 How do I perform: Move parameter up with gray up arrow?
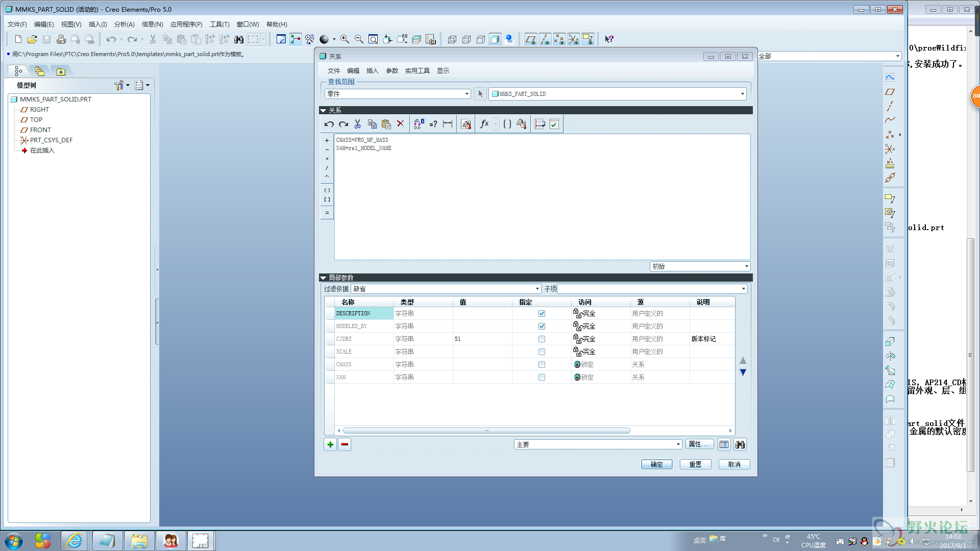743,360
